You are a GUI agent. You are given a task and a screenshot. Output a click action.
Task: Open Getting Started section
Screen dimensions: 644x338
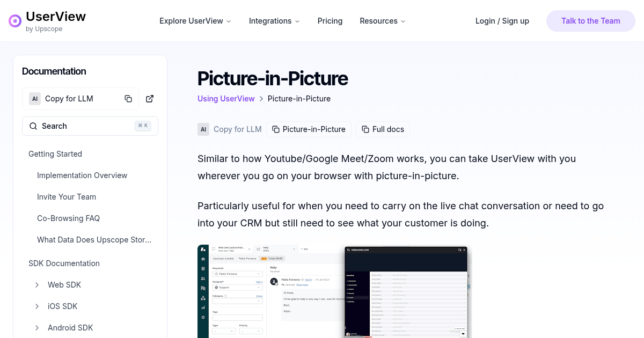coord(55,154)
